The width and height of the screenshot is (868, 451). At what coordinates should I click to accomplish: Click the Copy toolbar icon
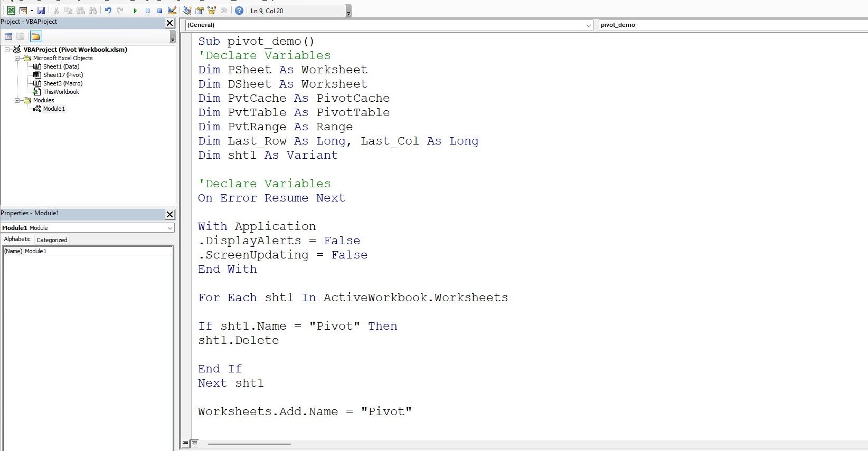68,11
